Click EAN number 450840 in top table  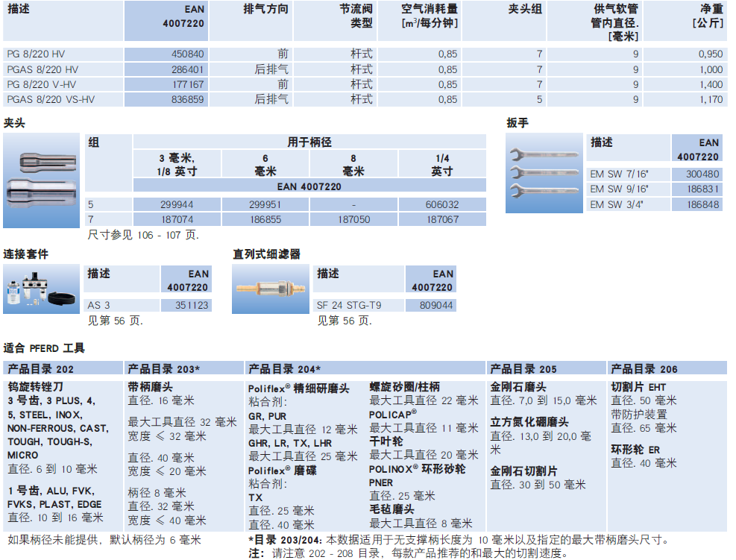188,54
